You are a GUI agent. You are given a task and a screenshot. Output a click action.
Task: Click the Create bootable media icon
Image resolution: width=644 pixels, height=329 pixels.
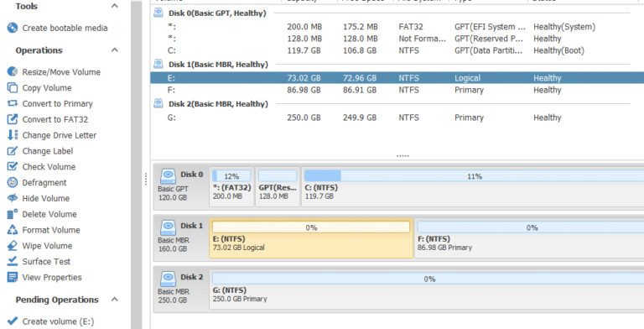click(13, 28)
